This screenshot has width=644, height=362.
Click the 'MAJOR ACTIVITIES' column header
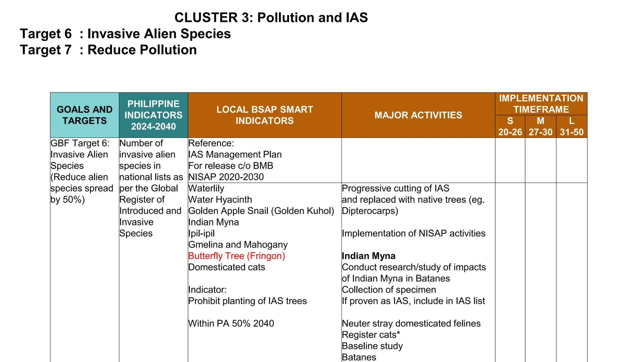click(418, 115)
